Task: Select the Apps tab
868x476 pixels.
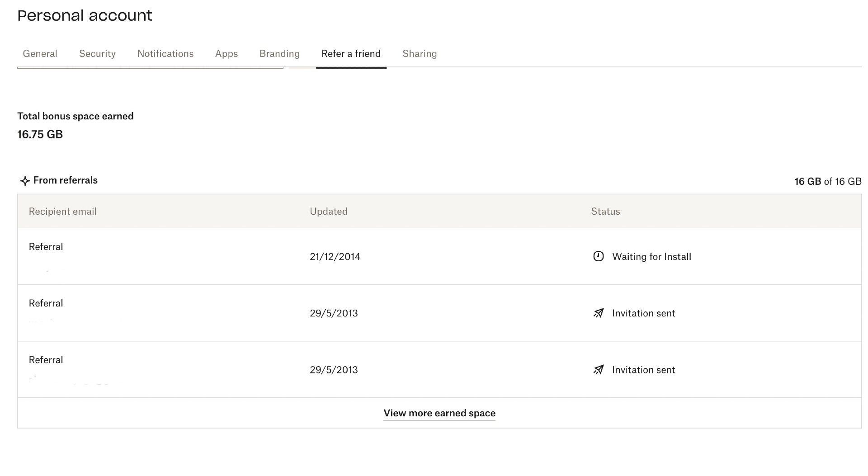Action: tap(226, 54)
